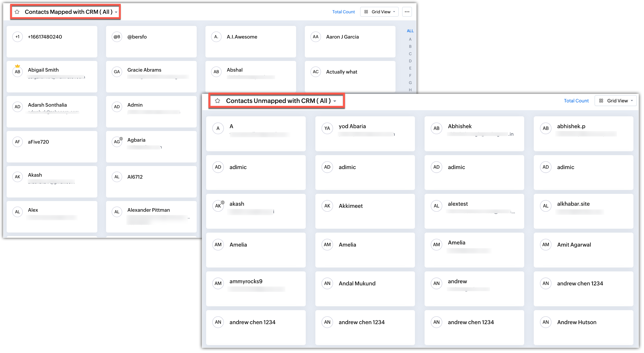Click the @B avatar for @bersfo
644x353 pixels.
117,37
